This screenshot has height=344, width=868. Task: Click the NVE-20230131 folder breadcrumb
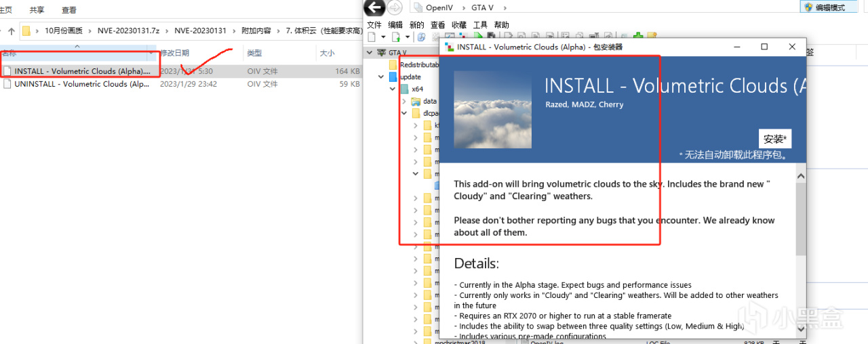click(x=201, y=30)
